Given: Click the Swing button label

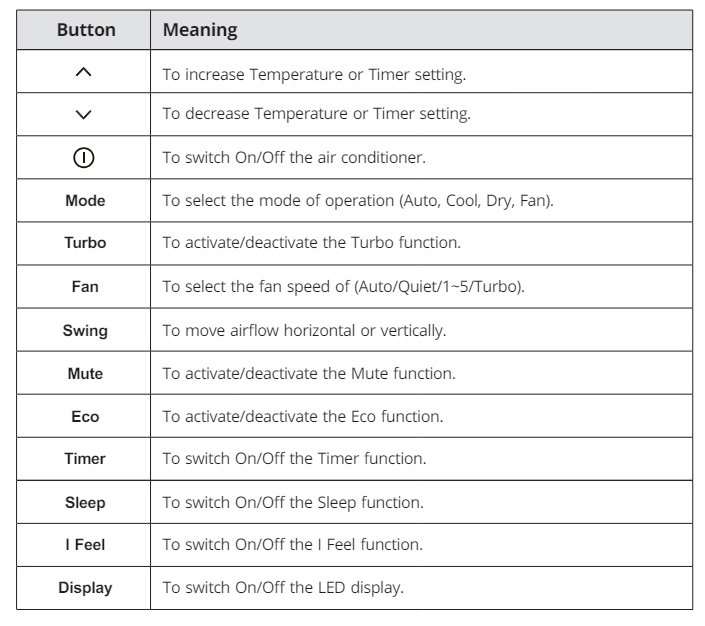Looking at the screenshot, I should click(84, 330).
